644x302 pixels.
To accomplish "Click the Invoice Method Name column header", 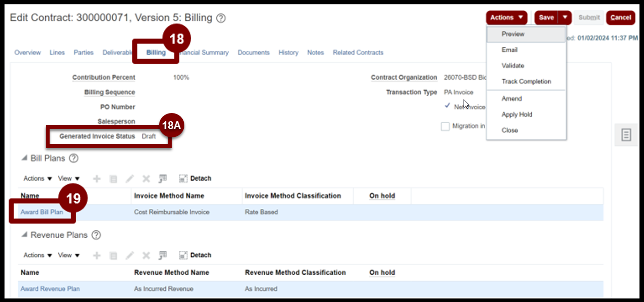I will coord(169,196).
